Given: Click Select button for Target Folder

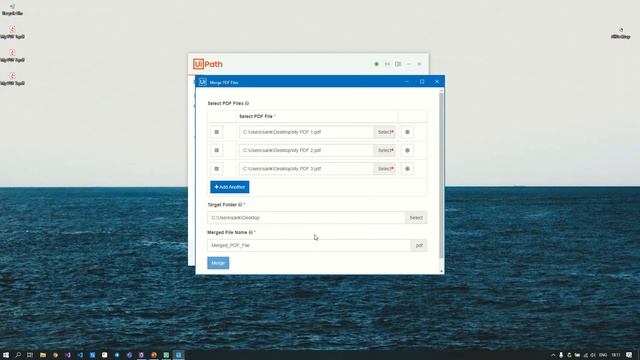Looking at the screenshot, I should (416, 218).
